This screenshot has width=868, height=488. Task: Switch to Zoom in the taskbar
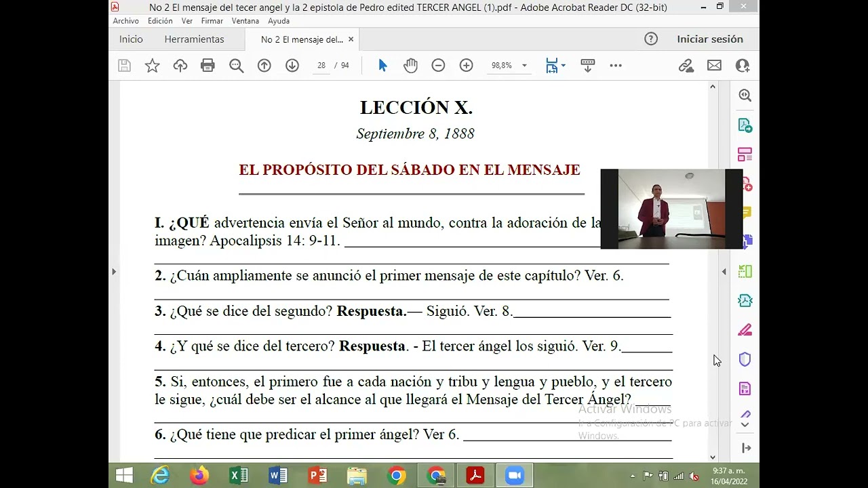tap(515, 476)
